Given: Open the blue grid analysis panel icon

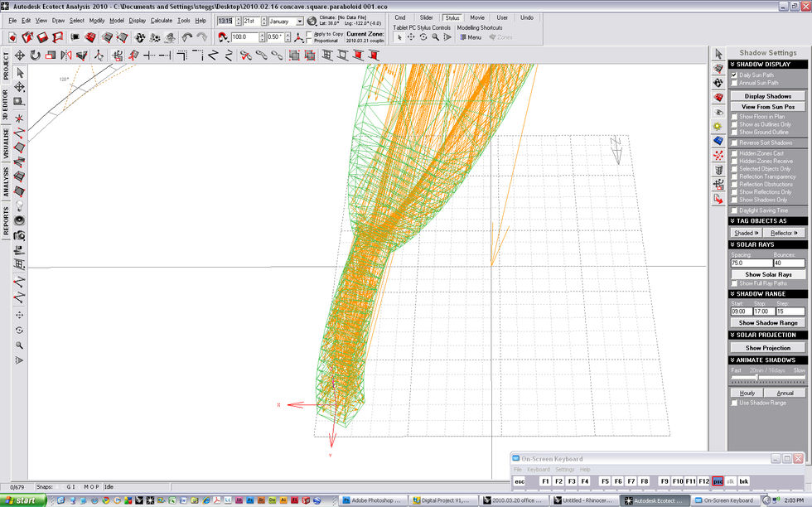Looking at the screenshot, I should [718, 141].
